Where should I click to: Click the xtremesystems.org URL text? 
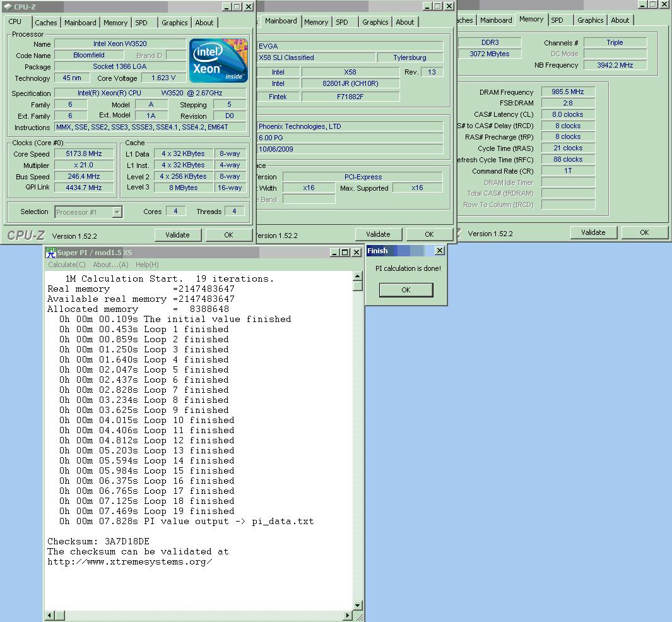130,561
